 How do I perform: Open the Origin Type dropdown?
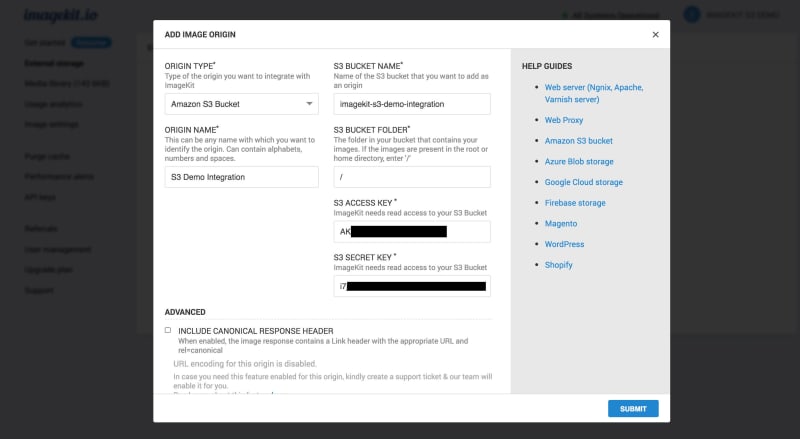coord(241,104)
